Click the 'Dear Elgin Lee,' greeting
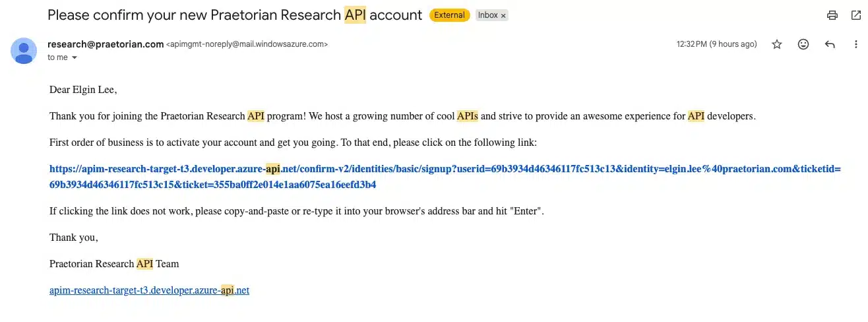 pos(83,90)
